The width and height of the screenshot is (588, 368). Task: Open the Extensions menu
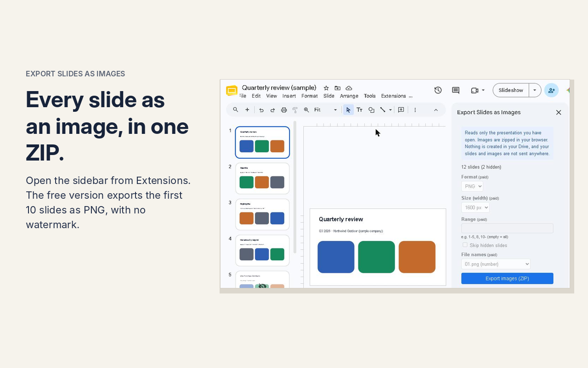tap(393, 96)
